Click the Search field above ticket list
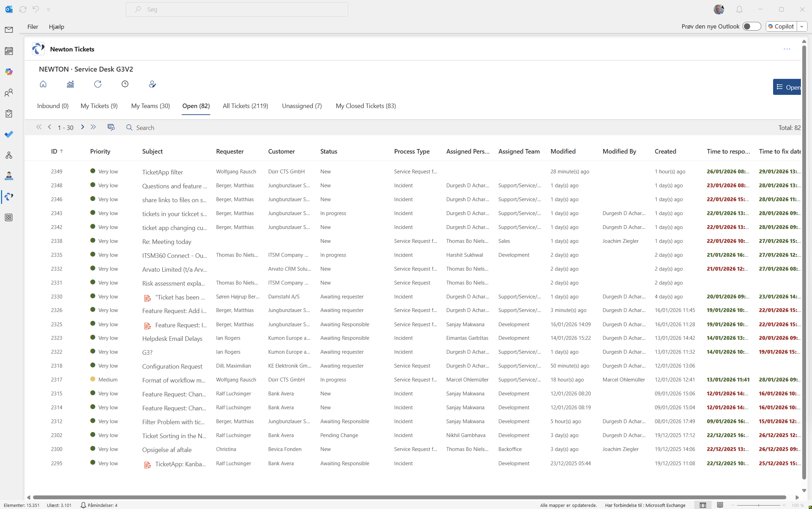Screen dimensions: 812x509 pos(145,128)
